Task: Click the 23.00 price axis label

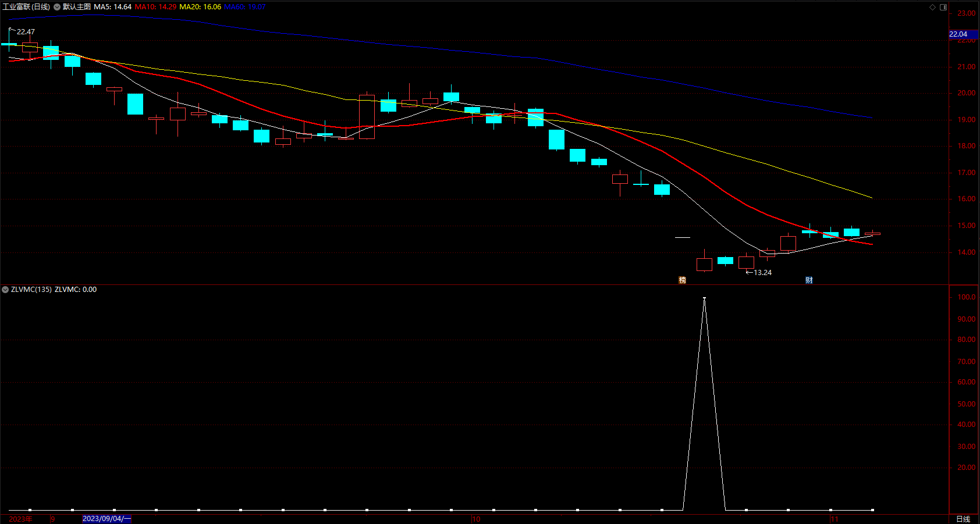Action: (967, 13)
